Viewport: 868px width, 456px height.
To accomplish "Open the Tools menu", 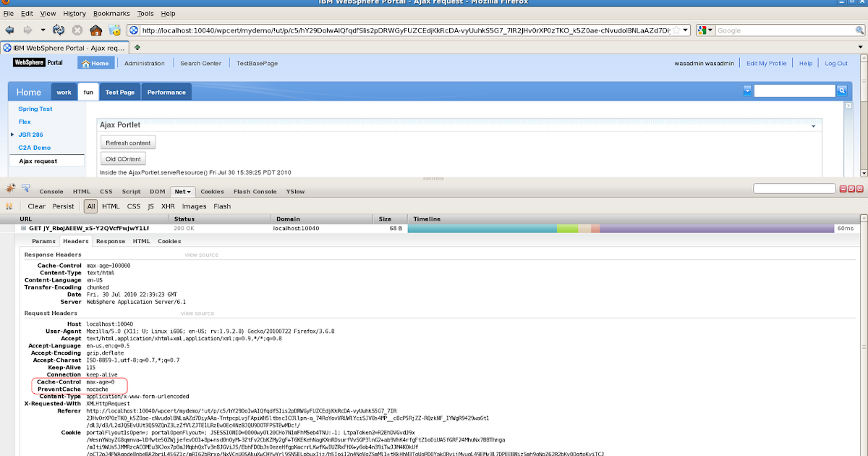I will coord(145,13).
